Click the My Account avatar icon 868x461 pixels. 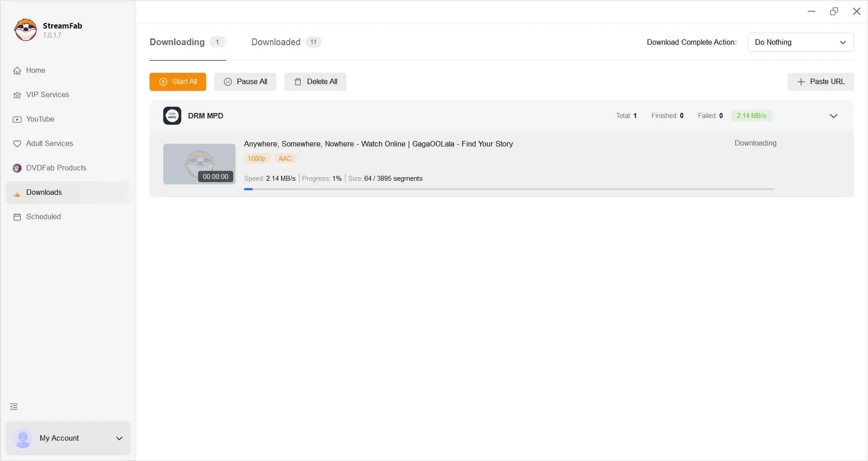coord(23,438)
